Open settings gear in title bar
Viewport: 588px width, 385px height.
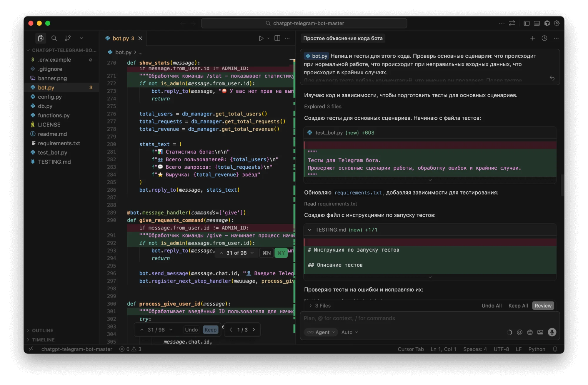pos(557,23)
